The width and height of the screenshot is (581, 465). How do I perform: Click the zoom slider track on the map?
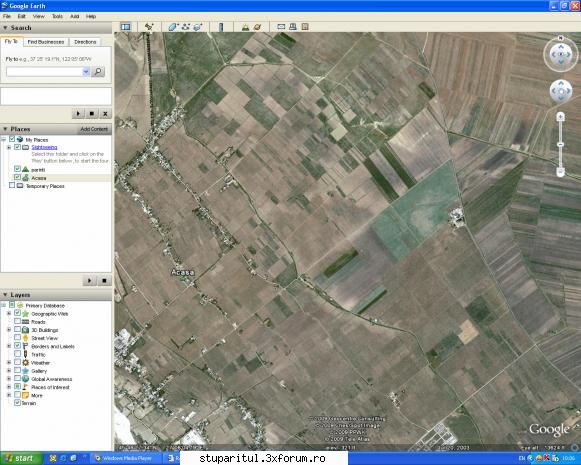pos(560,145)
